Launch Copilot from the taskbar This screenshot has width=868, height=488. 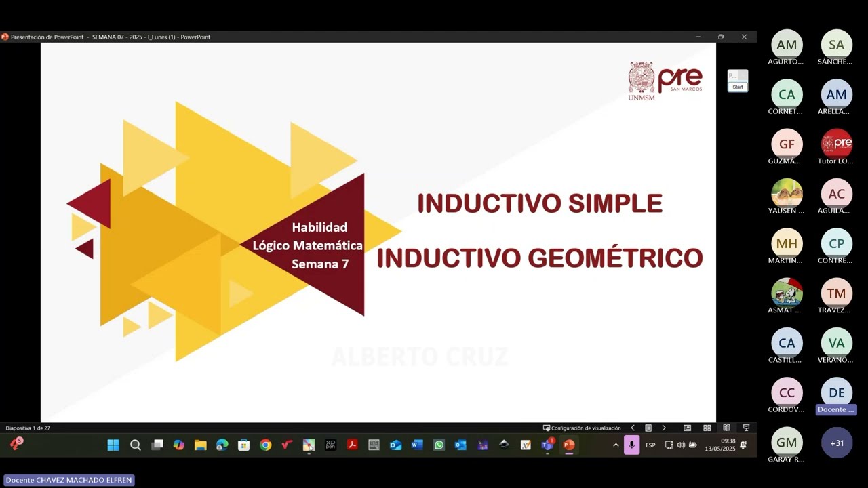click(x=179, y=445)
